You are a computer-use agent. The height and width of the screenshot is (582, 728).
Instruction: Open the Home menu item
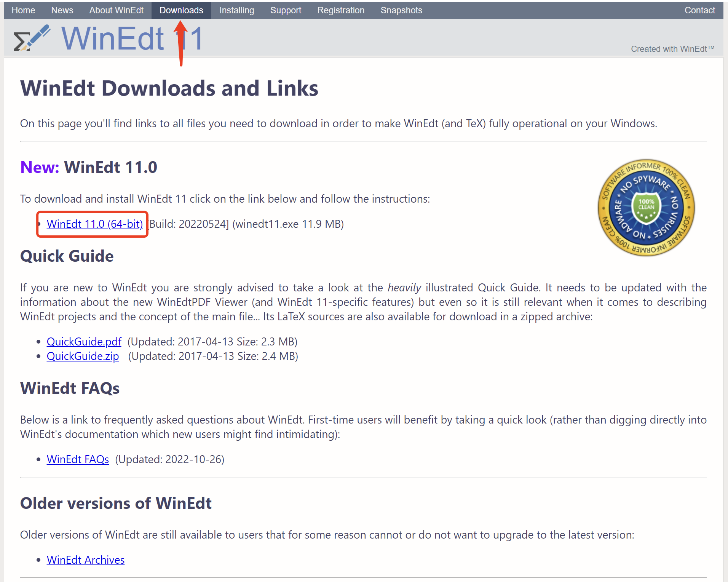click(23, 10)
